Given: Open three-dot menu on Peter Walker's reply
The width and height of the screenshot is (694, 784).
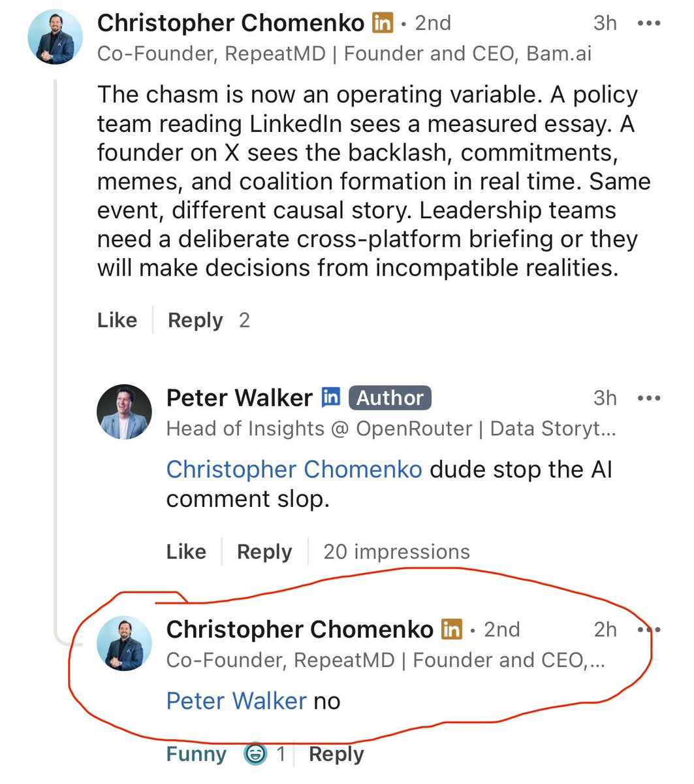Looking at the screenshot, I should pyautogui.click(x=648, y=398).
